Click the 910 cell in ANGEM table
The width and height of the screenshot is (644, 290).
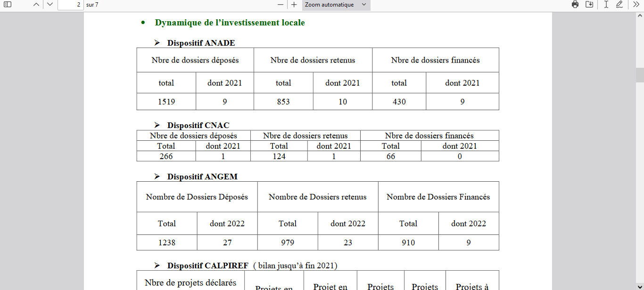(408, 242)
